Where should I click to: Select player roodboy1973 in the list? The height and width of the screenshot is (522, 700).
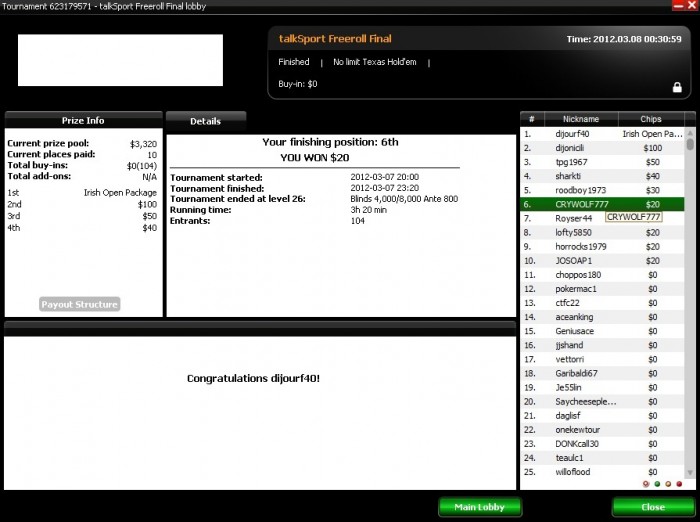[602, 190]
